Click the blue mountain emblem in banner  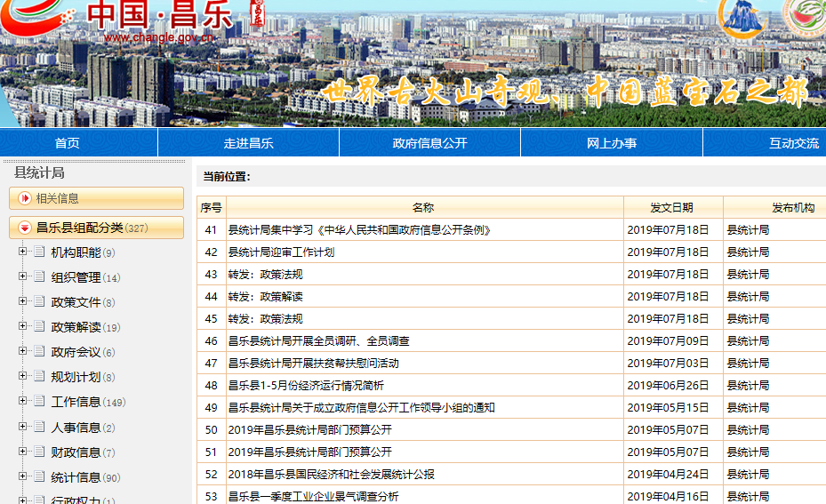click(743, 18)
